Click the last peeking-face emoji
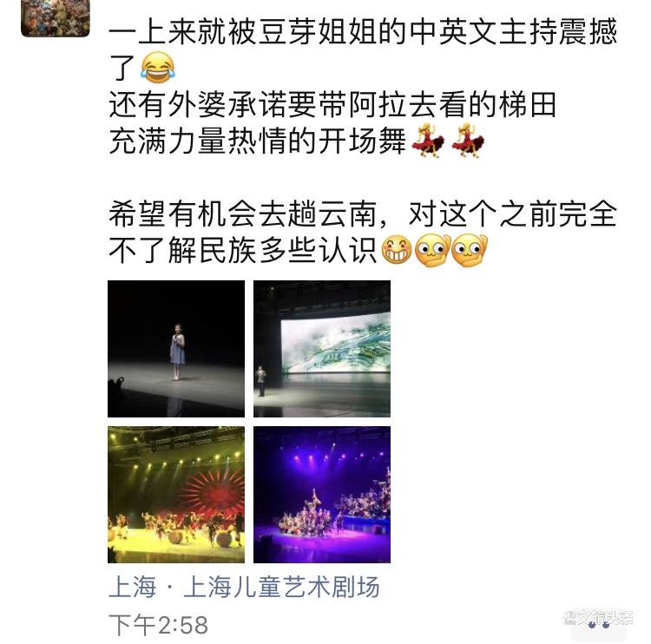Image resolution: width=651 pixels, height=644 pixels. (469, 250)
